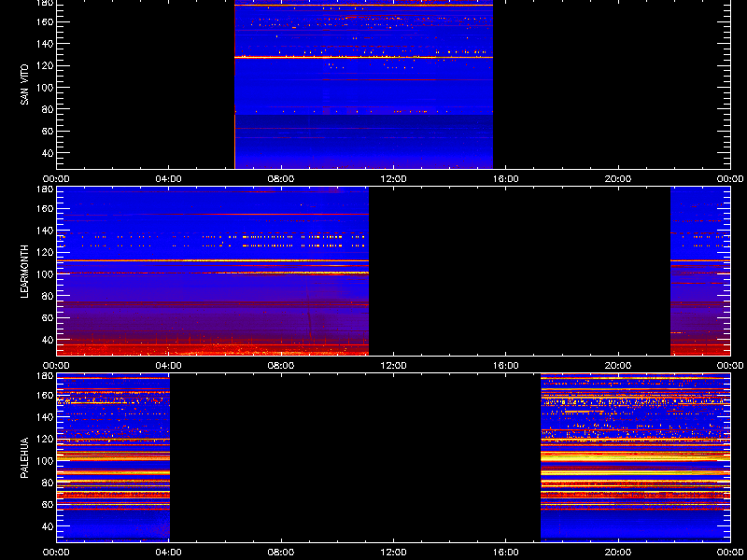Image resolution: width=747 pixels, height=560 pixels.
Task: Click the Palehua spectrogram block after 16:00
Action: [636, 457]
